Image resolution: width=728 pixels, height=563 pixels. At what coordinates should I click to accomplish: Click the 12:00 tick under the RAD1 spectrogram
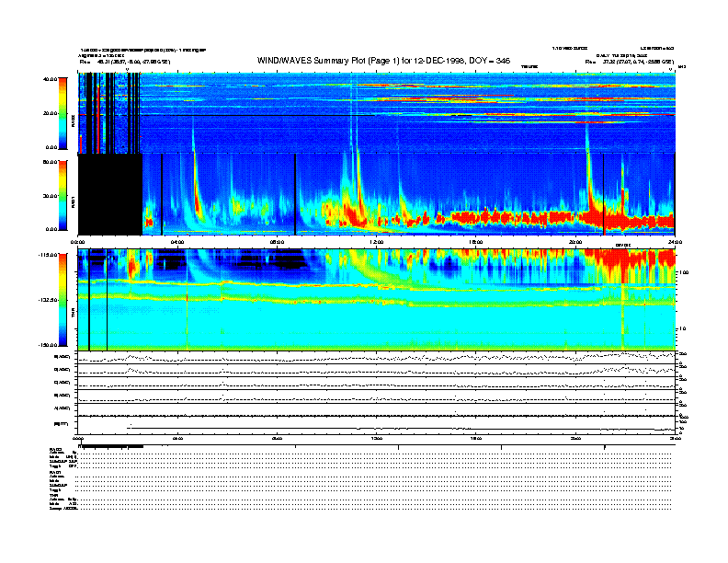click(377, 242)
